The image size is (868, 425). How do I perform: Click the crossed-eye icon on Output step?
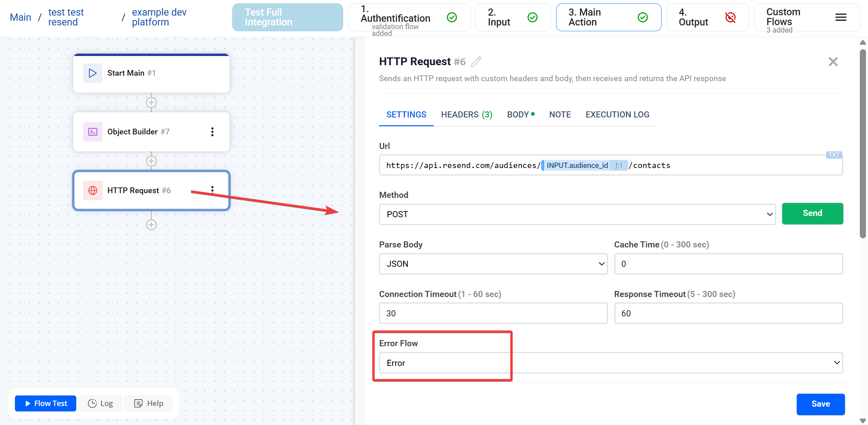coord(731,17)
